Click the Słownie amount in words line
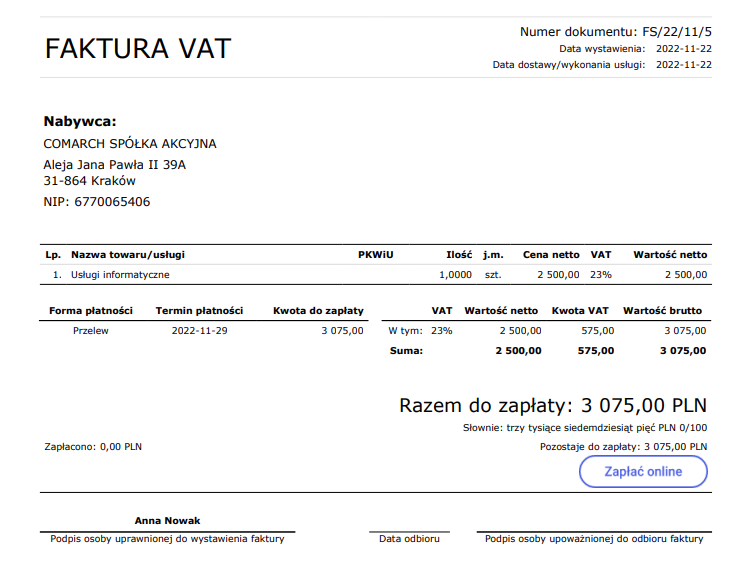This screenshot has width=751, height=562. [585, 428]
